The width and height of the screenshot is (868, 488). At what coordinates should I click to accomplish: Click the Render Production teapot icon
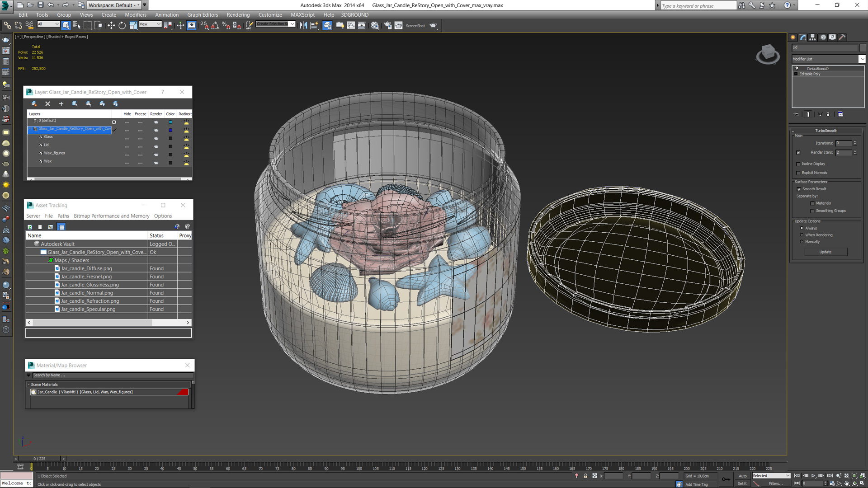(x=433, y=25)
